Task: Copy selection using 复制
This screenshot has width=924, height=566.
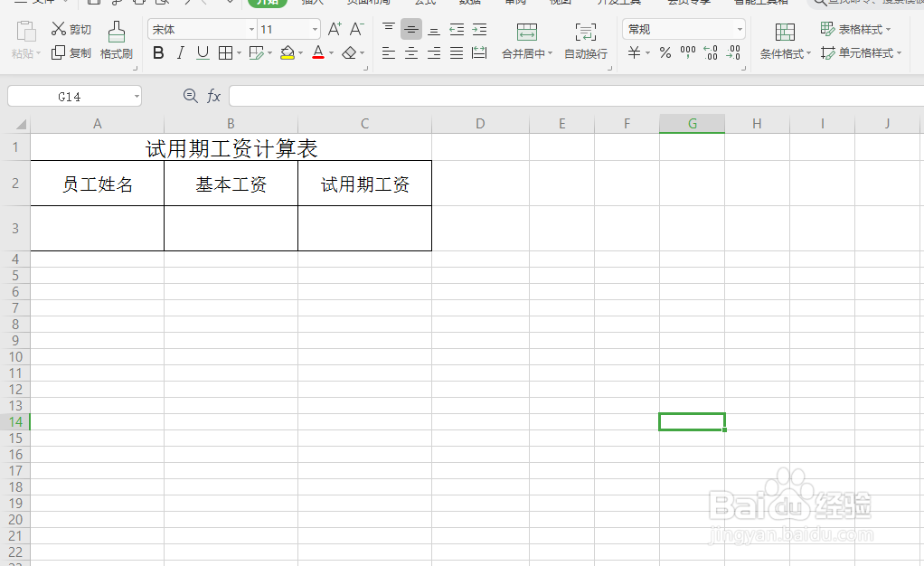Action: [x=71, y=53]
